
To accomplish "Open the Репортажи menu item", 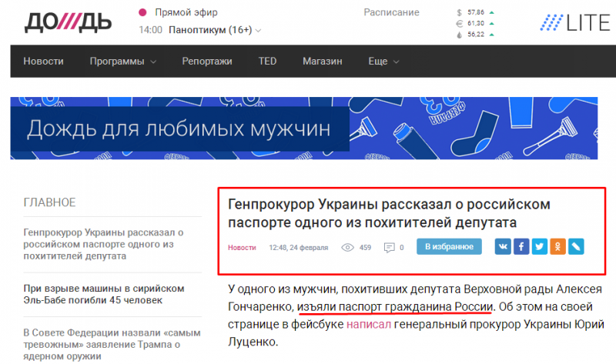I will 207,62.
